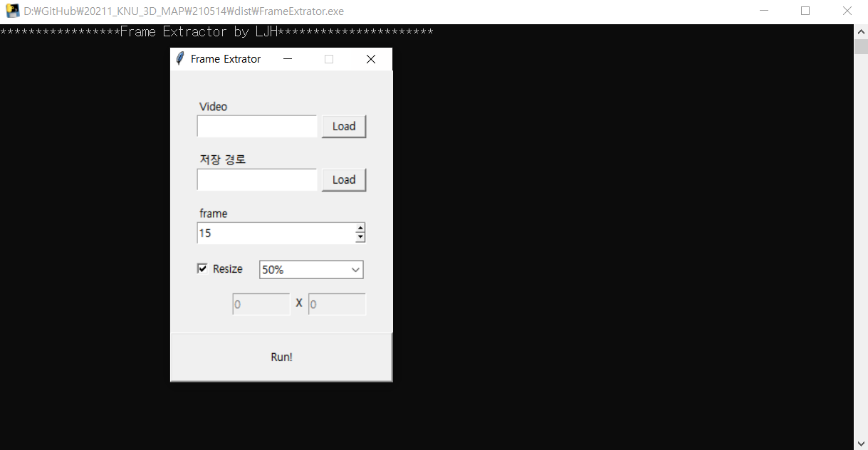Click the disabled width field before X

261,304
